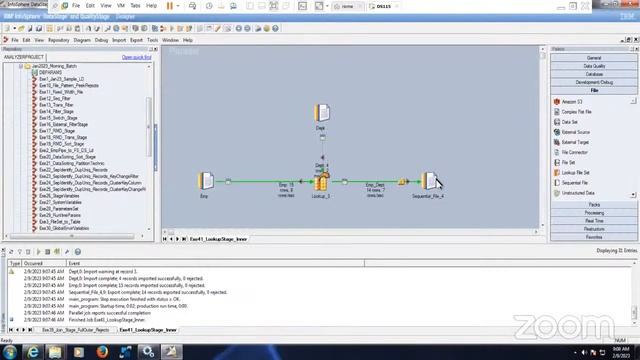This screenshot has width=640, height=360.
Task: Open the Diagram menu
Action: click(82, 40)
